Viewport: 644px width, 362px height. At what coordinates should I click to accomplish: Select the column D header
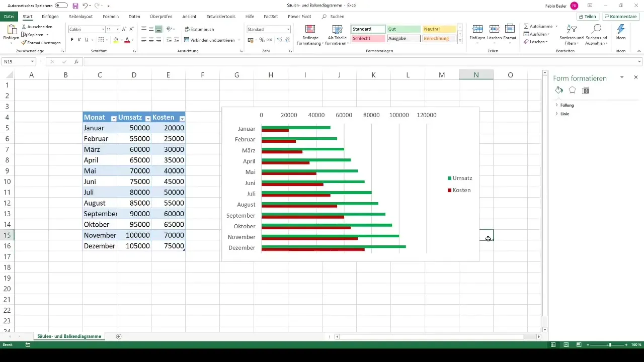134,75
